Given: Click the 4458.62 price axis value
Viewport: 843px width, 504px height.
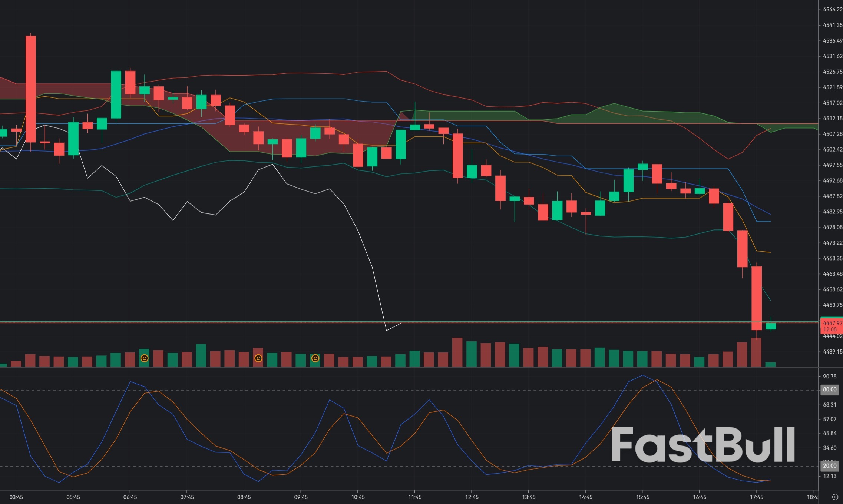Looking at the screenshot, I should point(833,289).
